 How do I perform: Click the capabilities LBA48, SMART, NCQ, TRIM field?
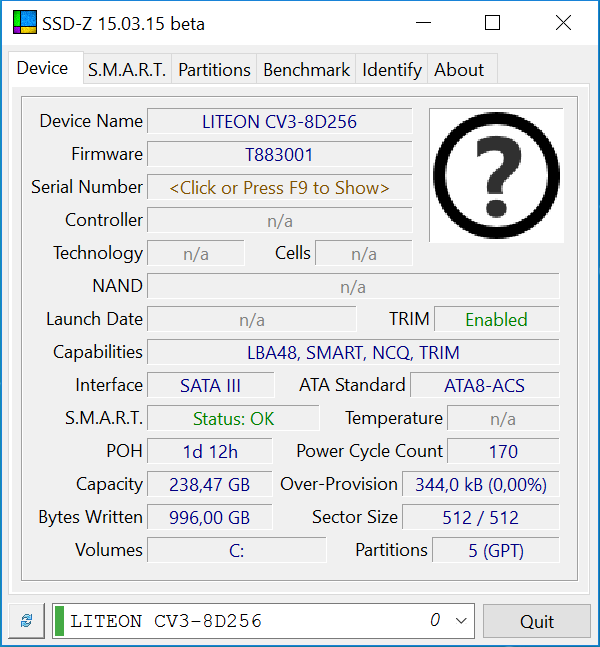click(x=353, y=352)
